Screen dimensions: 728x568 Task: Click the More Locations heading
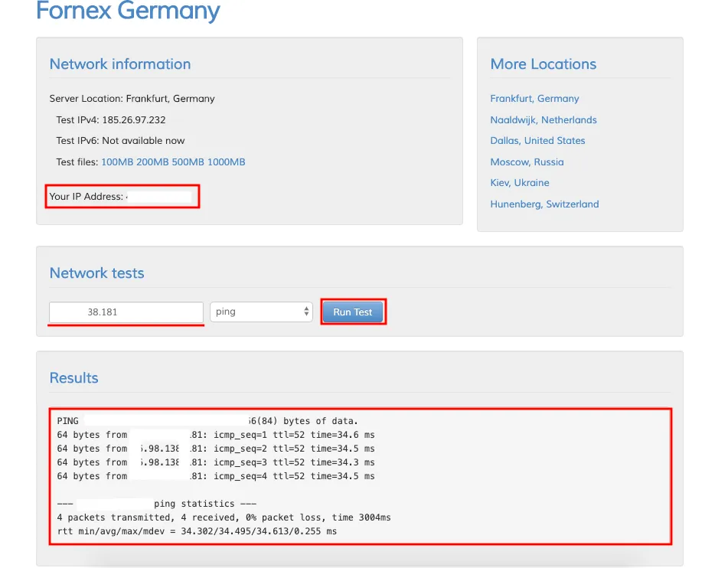[544, 64]
